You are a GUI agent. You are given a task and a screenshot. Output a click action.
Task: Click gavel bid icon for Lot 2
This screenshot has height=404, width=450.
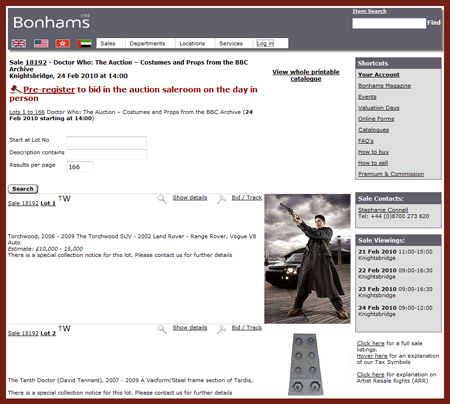(221, 329)
